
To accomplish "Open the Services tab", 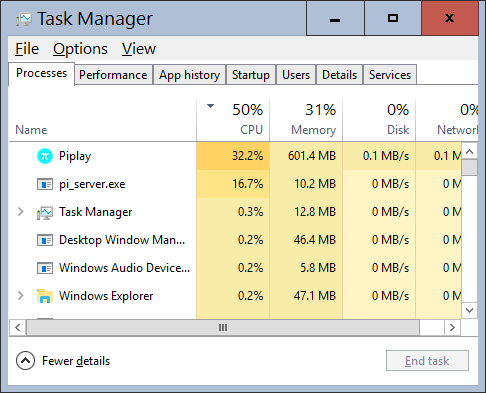I will tap(390, 75).
